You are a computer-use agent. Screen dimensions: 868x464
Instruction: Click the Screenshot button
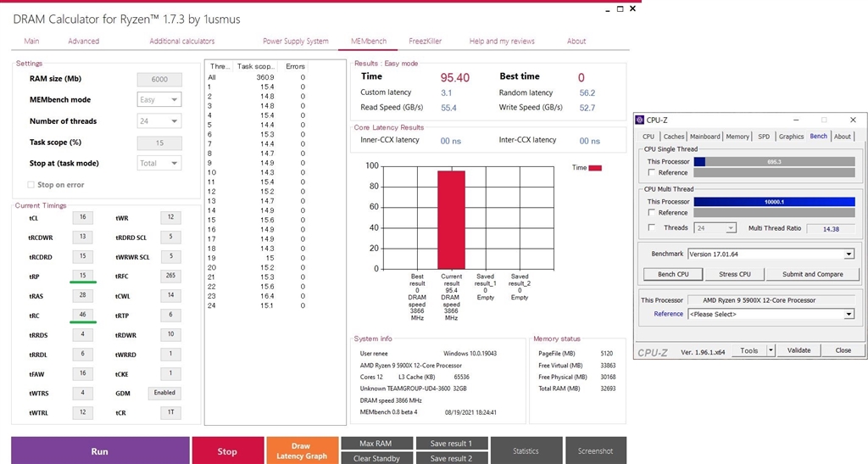(x=596, y=450)
